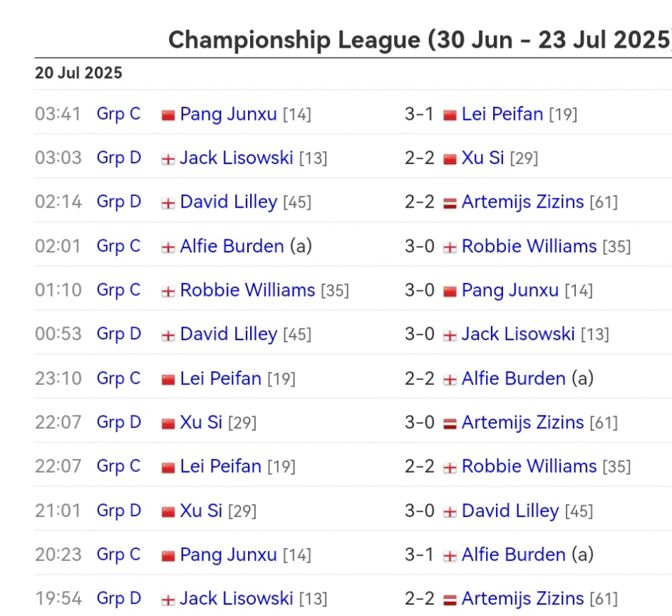672x616 pixels.
Task: Click England flag beside Alfie Burden at 20:23
Action: coord(450,555)
